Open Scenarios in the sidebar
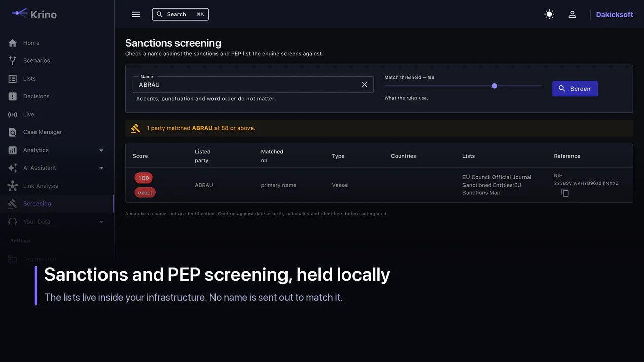The image size is (644, 362). click(37, 60)
